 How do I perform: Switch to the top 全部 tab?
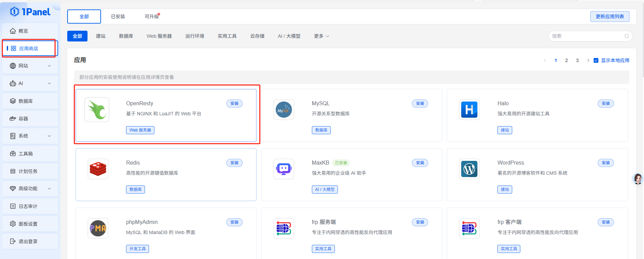point(84,17)
